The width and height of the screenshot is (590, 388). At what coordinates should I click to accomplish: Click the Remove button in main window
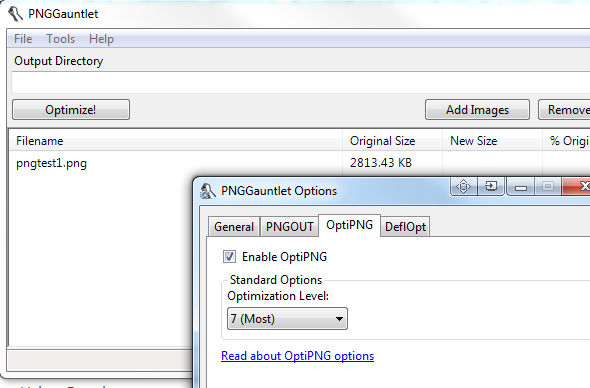pos(564,110)
